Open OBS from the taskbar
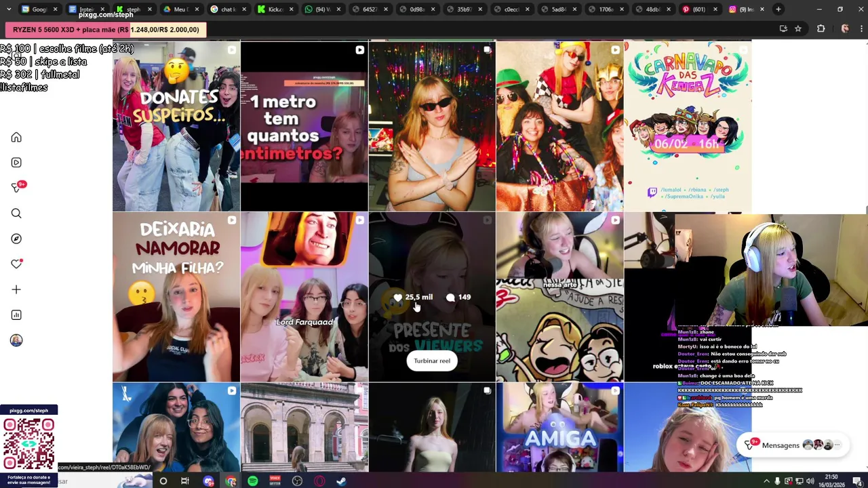 [x=297, y=481]
